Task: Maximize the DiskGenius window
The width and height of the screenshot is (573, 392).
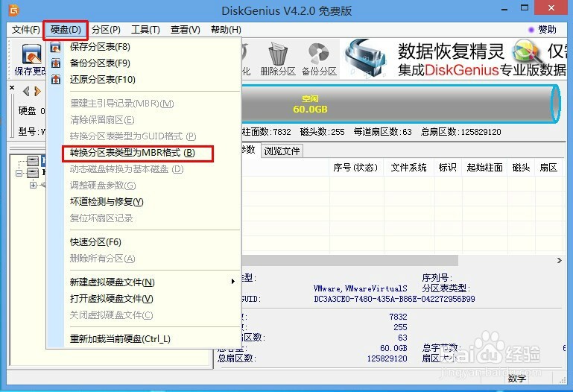Action: coord(525,8)
